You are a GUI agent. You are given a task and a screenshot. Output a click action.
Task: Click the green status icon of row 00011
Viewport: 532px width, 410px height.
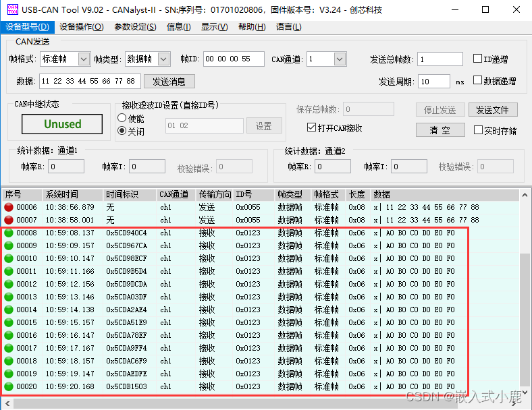coord(9,271)
